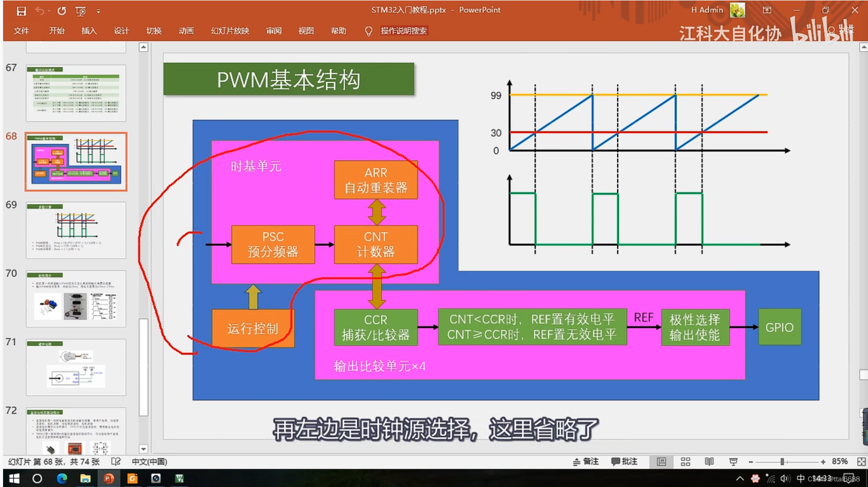Screen dimensions: 868x487
Task: Switch to Normal view in the status bar
Action: click(x=662, y=461)
